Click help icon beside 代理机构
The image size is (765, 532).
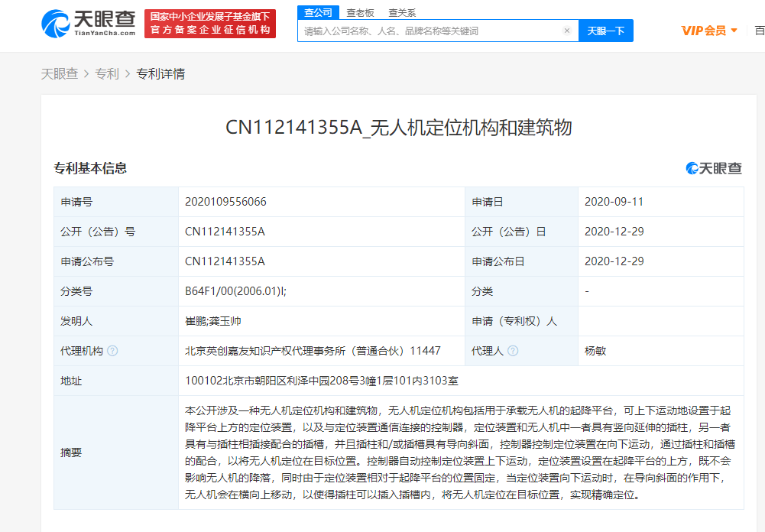pyautogui.click(x=112, y=351)
